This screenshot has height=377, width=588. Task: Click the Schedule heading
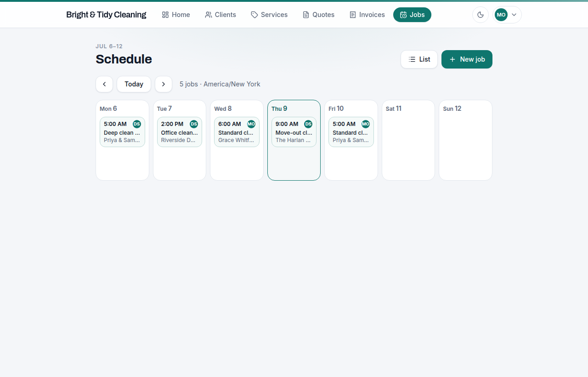point(124,59)
